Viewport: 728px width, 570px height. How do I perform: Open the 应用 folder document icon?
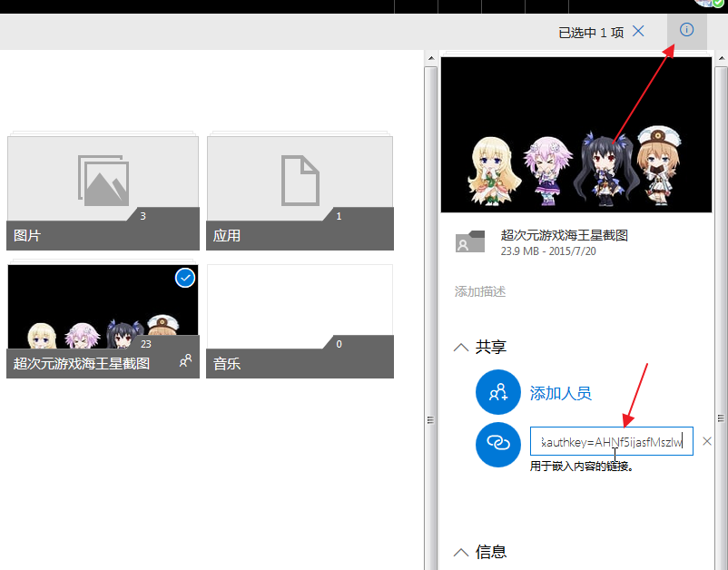point(300,179)
